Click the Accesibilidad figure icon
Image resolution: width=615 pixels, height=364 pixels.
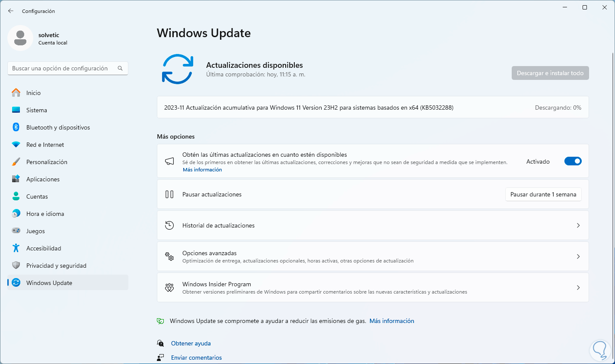(16, 248)
